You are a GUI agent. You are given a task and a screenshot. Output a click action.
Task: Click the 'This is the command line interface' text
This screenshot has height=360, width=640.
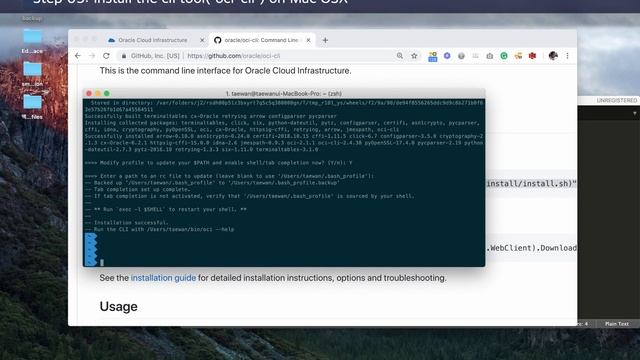pos(225,71)
